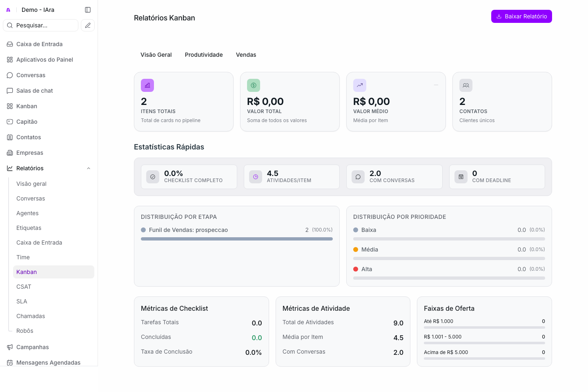Download report with Baixar Relatório

click(x=521, y=16)
